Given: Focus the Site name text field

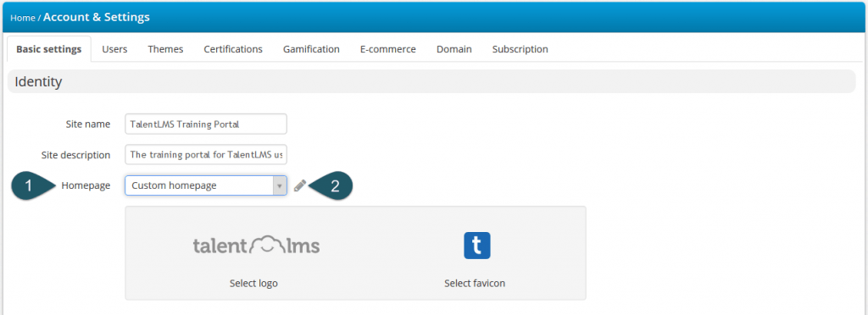Looking at the screenshot, I should pyautogui.click(x=206, y=124).
